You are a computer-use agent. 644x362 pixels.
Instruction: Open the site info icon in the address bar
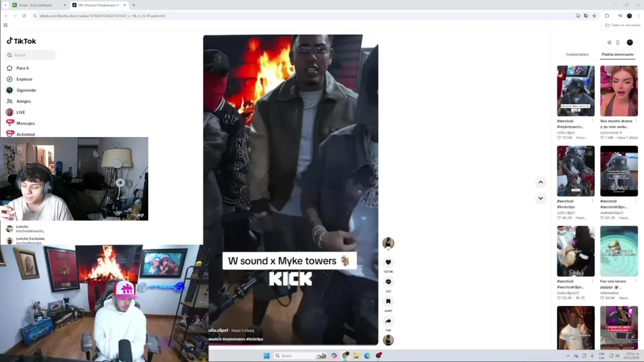pyautogui.click(x=35, y=16)
